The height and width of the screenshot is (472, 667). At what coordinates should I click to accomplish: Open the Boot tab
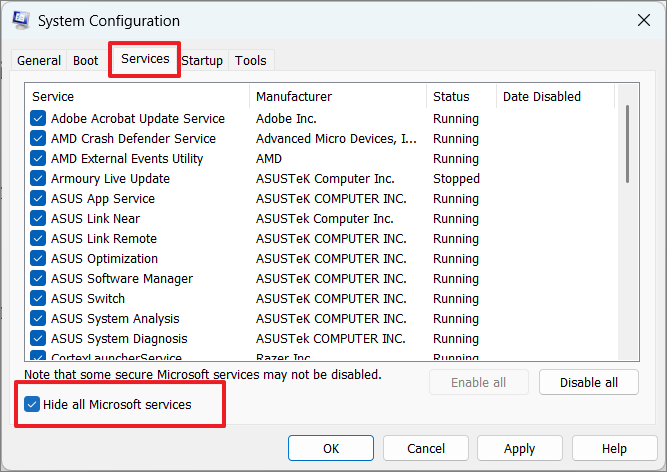pyautogui.click(x=86, y=60)
